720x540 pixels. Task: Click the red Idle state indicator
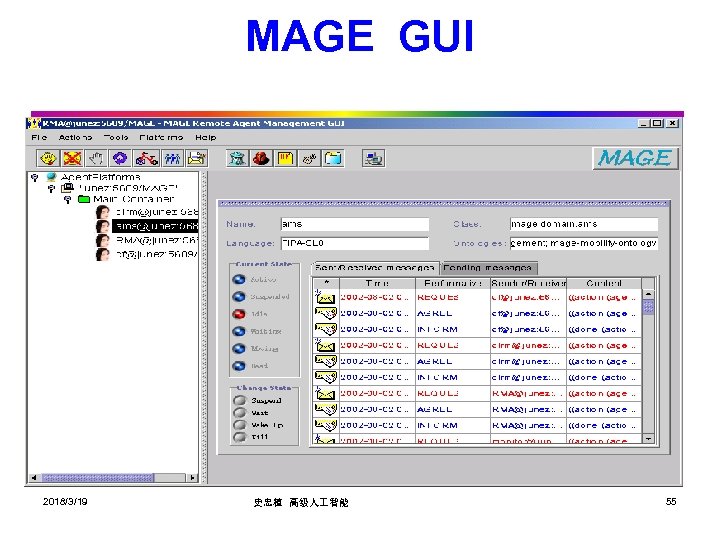(239, 314)
